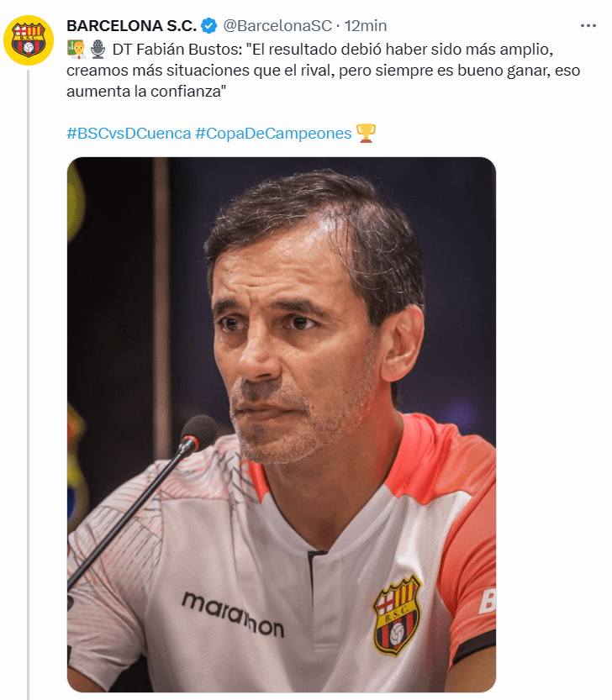Open the BARCELONA S.C. account name

131,26
